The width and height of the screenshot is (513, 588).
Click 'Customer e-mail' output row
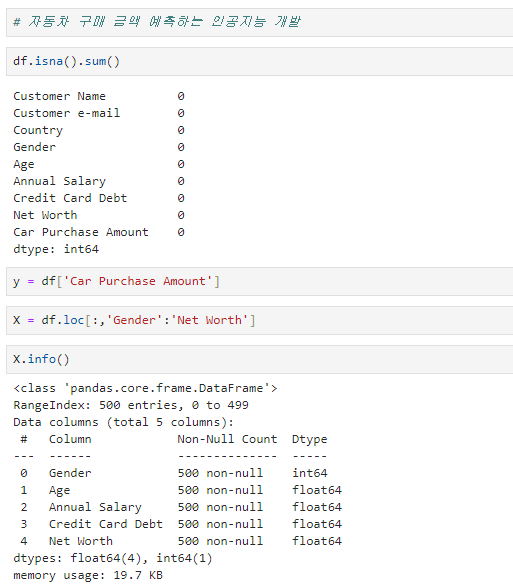99,113
